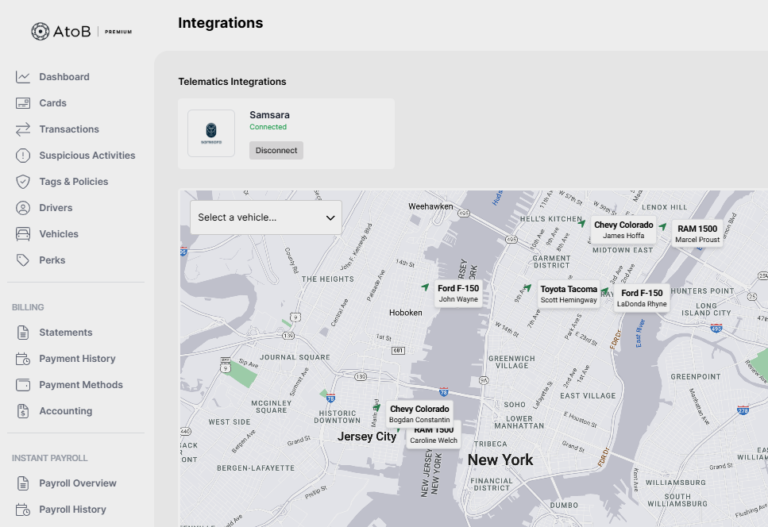Open Payment Methods in sidebar
The image size is (768, 527).
[x=81, y=385]
